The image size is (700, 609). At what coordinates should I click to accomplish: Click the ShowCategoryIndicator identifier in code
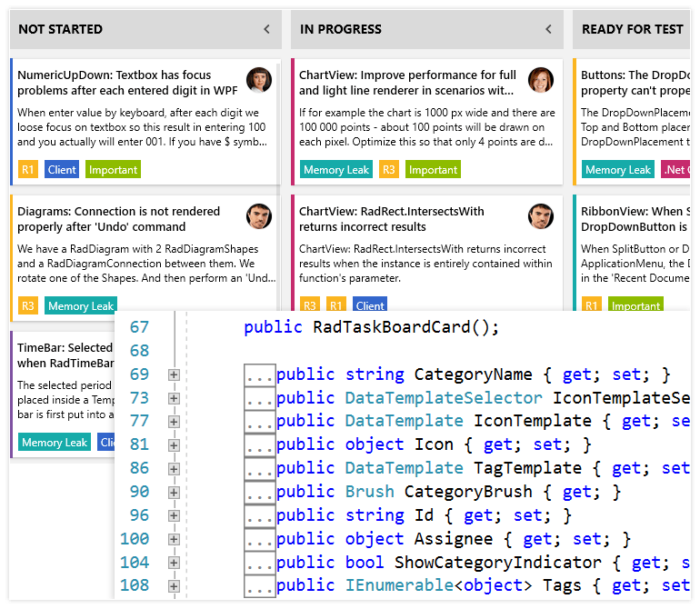tap(498, 563)
